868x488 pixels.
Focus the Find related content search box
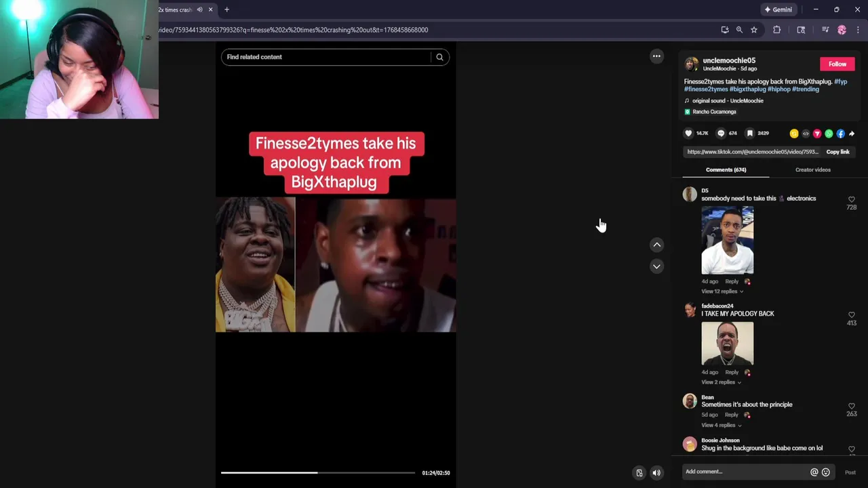click(x=325, y=57)
